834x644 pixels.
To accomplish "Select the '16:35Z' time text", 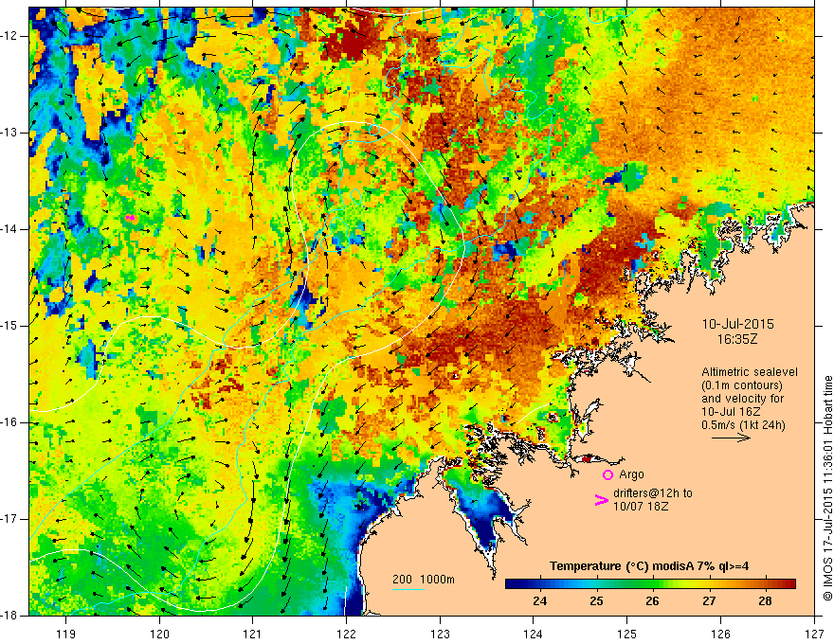I will coord(737,339).
